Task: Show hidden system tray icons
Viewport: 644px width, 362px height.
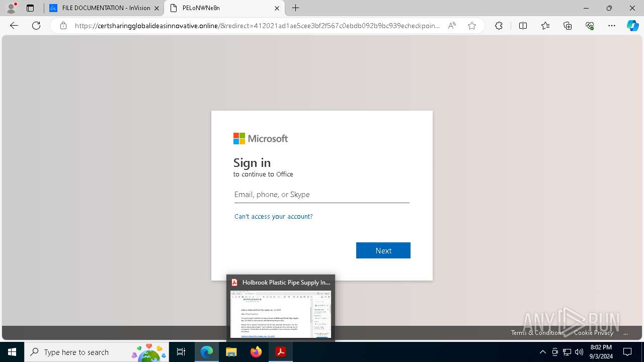Action: pos(542,352)
